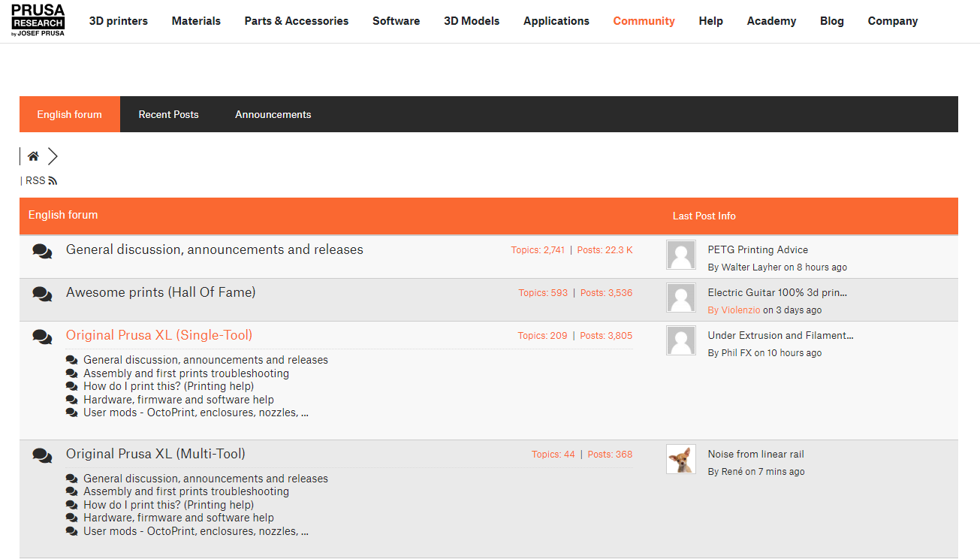Click small chat icon for Single-Tool Assembly and first prints
Screen dimensions: 980x559
(72, 373)
